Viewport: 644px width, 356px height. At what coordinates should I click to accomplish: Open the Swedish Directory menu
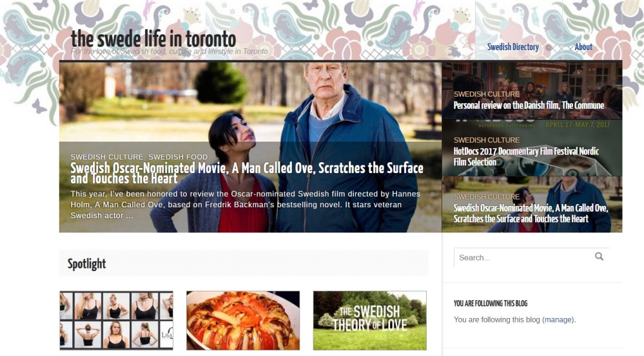[x=513, y=47]
